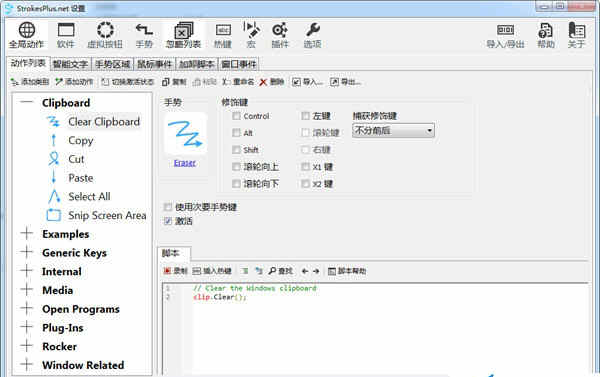Image resolution: width=600 pixels, height=377 pixels.
Task: Open the 软件 window icon in toolbar
Action: pyautogui.click(x=66, y=30)
